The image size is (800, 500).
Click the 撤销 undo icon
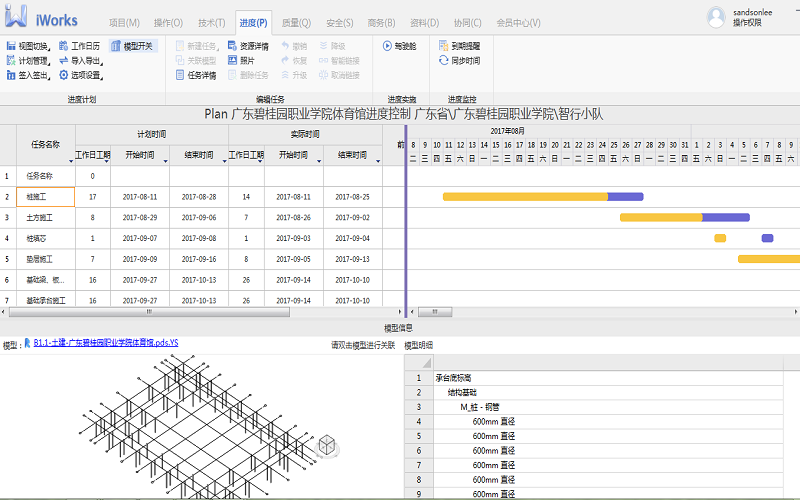pos(285,46)
